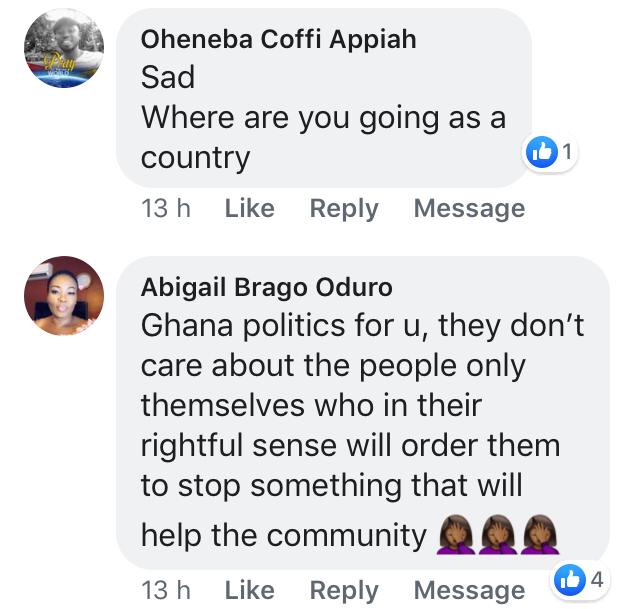Like Oheneba Coffi Appiah's comment
640x609 pixels.
tap(249, 208)
